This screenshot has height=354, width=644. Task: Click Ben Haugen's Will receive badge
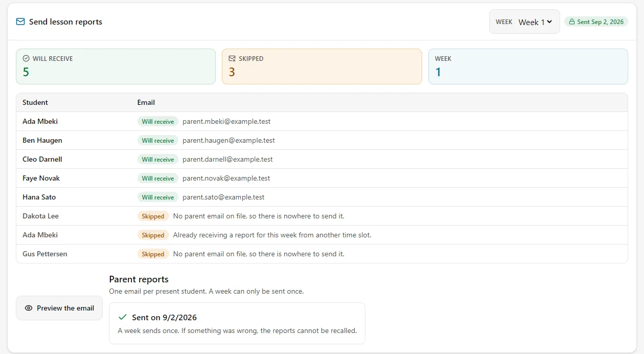(158, 140)
